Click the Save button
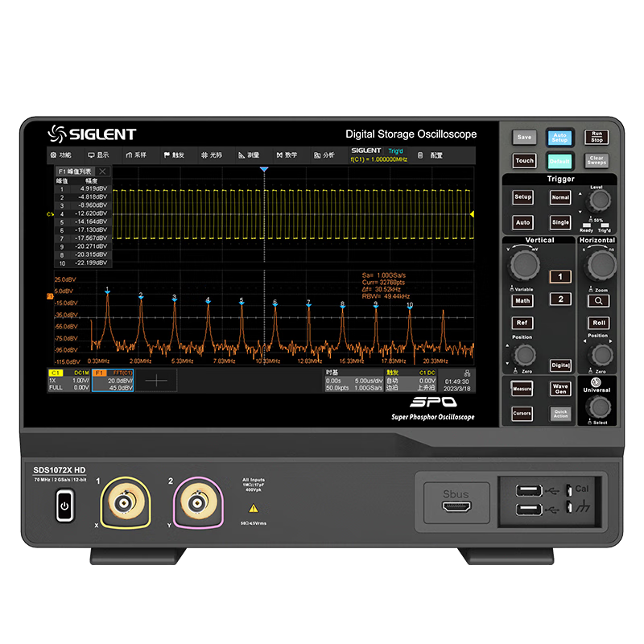This screenshot has width=644, height=644. [x=524, y=137]
